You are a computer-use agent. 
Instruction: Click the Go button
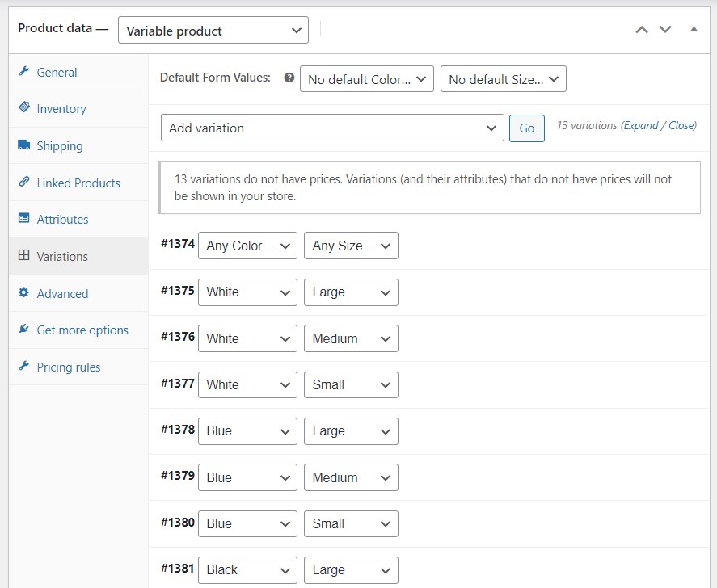click(527, 128)
